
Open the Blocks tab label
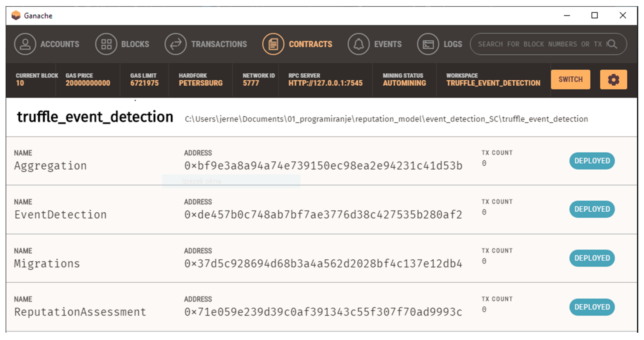tap(135, 44)
